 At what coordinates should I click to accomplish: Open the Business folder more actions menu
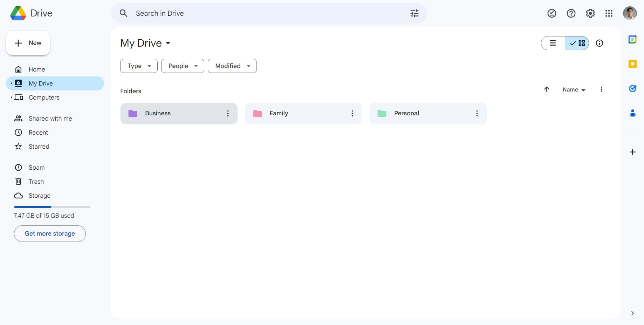pyautogui.click(x=228, y=113)
